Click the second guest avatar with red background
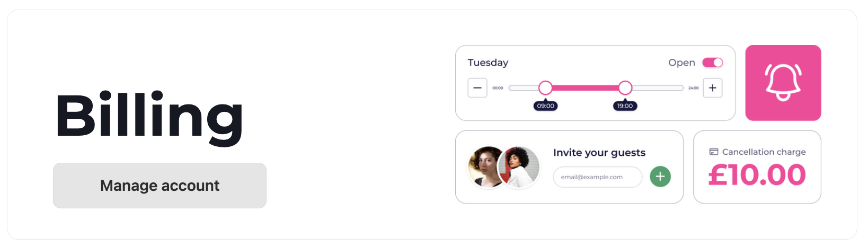868x246 pixels. pyautogui.click(x=520, y=168)
